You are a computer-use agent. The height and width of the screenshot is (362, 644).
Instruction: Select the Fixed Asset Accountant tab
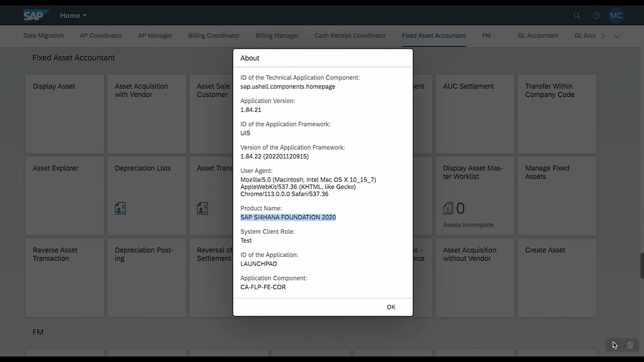point(434,36)
